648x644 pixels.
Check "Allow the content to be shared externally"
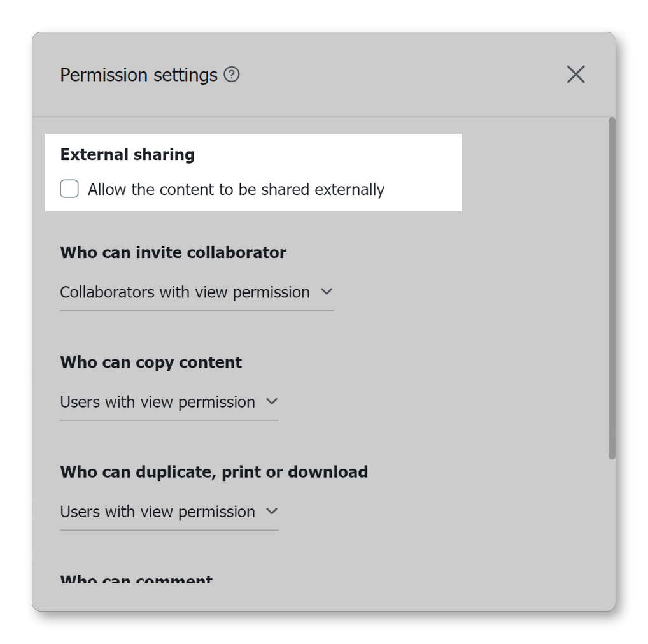[69, 189]
